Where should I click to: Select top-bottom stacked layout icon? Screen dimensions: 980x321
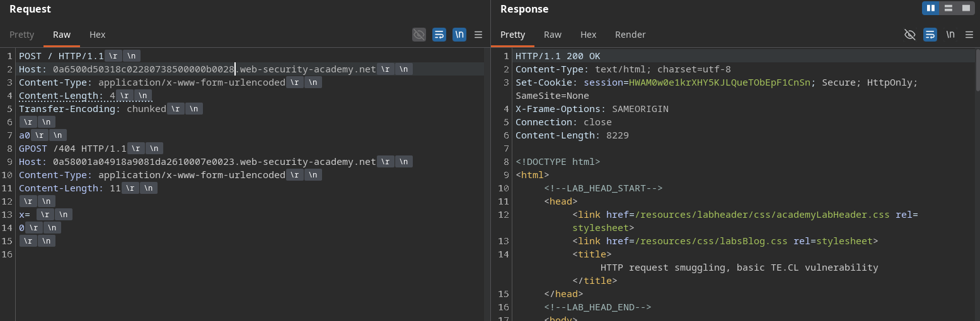tap(948, 8)
